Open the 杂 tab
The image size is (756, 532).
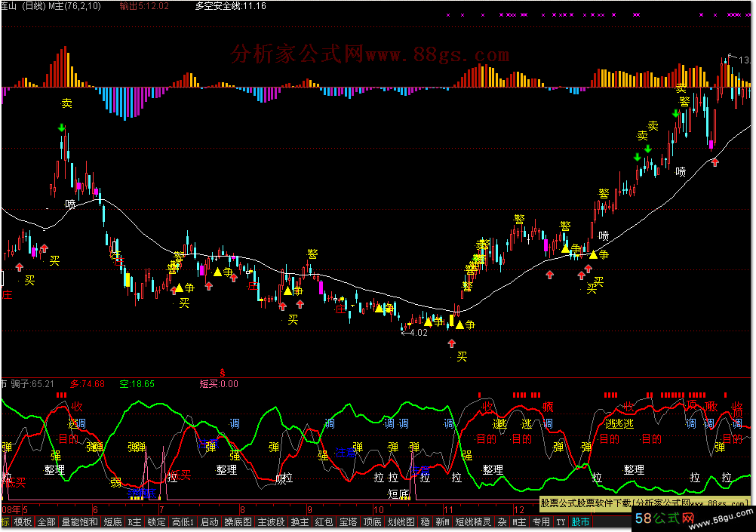point(502,522)
